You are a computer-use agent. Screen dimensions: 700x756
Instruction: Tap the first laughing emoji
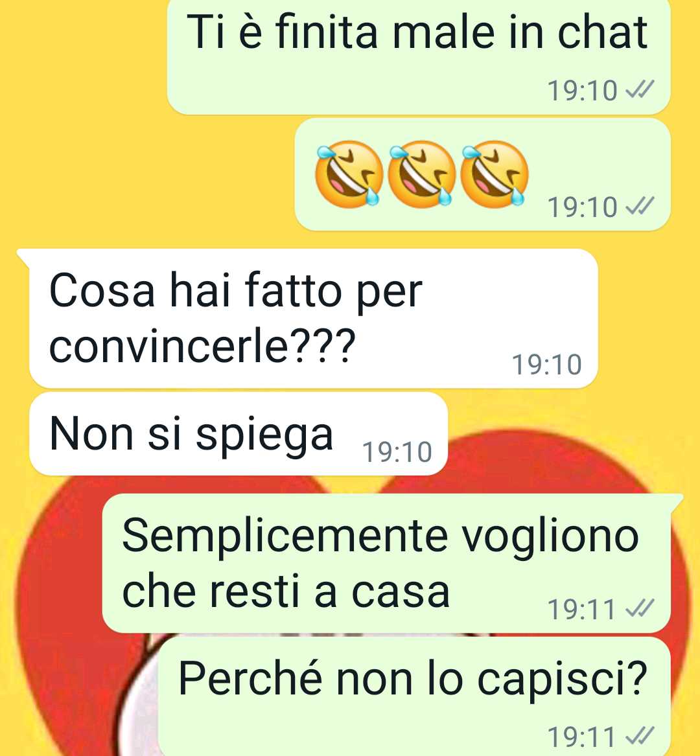coord(348,174)
